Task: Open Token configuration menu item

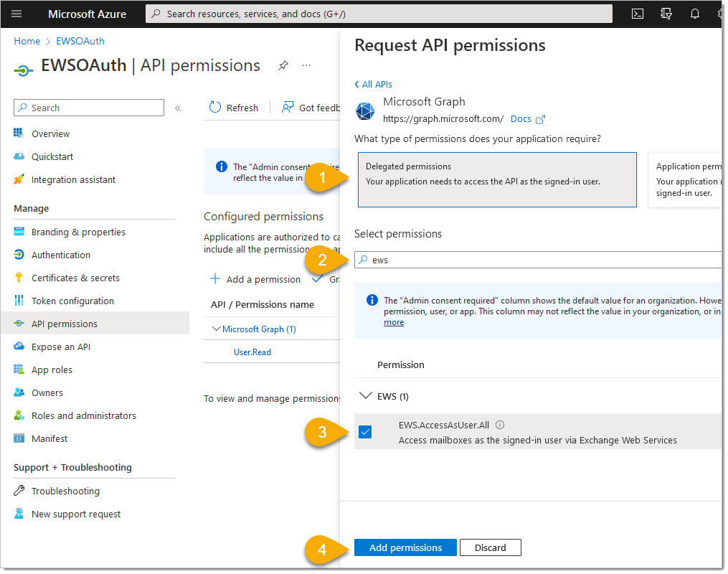Action: pos(73,301)
